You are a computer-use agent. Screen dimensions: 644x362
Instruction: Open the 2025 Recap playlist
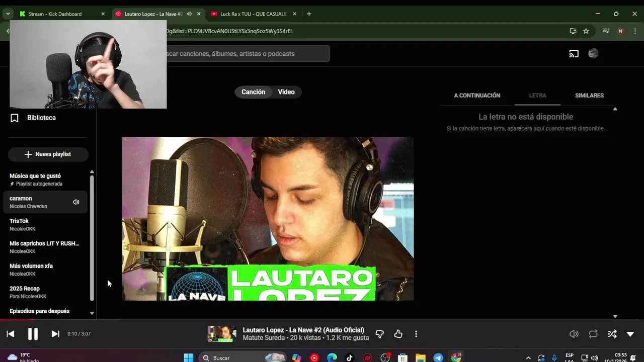pyautogui.click(x=45, y=292)
